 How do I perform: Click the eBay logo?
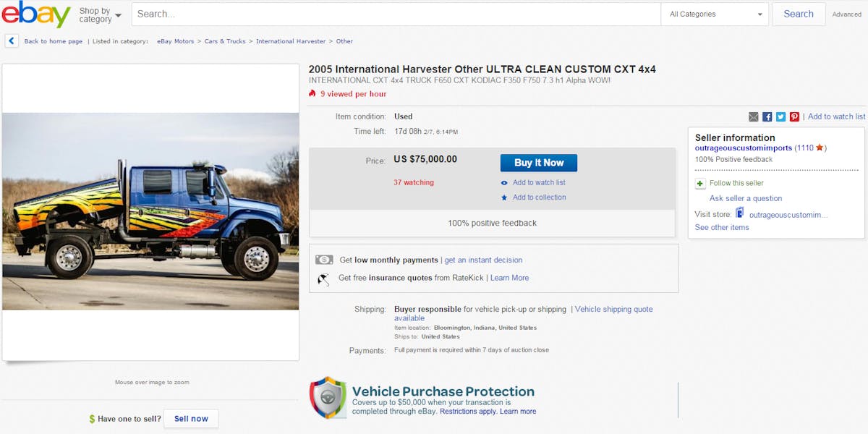click(x=35, y=14)
